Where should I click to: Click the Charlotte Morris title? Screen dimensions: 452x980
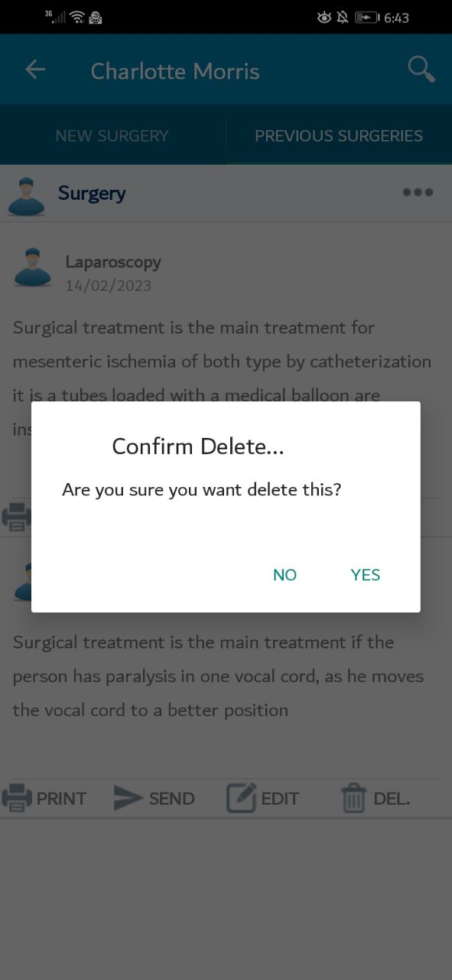(x=175, y=71)
